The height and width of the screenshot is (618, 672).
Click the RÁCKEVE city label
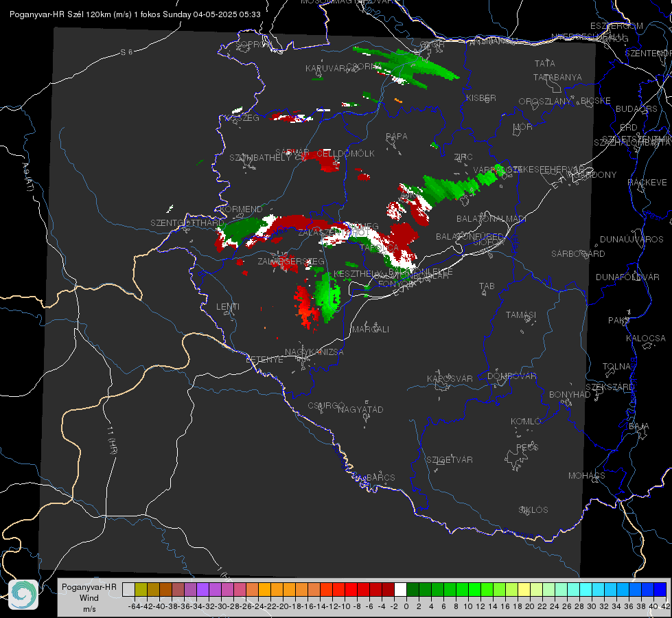click(x=647, y=183)
